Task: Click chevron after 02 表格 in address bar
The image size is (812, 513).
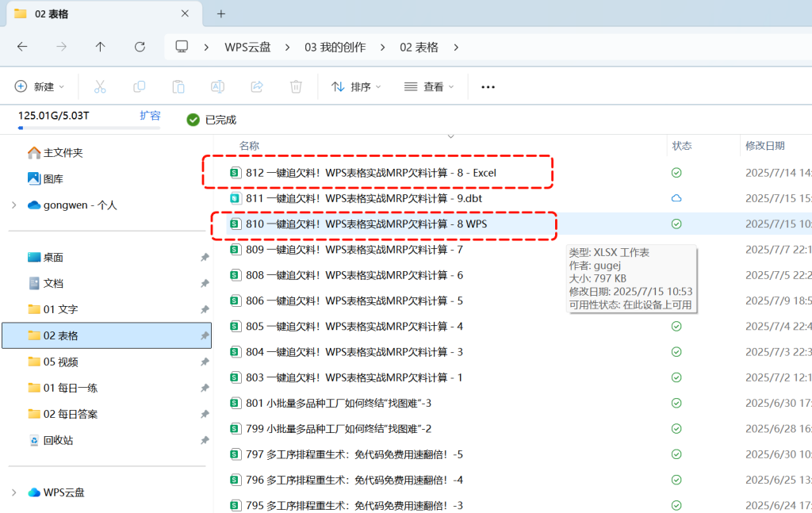Action: coord(456,48)
